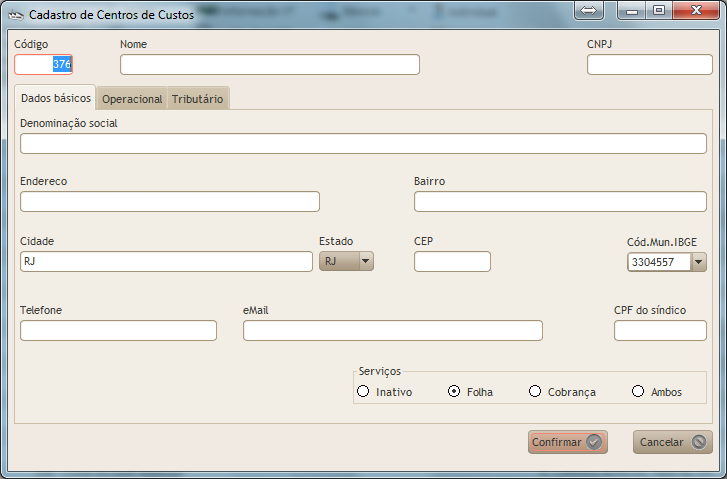
Task: Maximize the Cadastro de Centros de Custos window
Action: pos(658,11)
